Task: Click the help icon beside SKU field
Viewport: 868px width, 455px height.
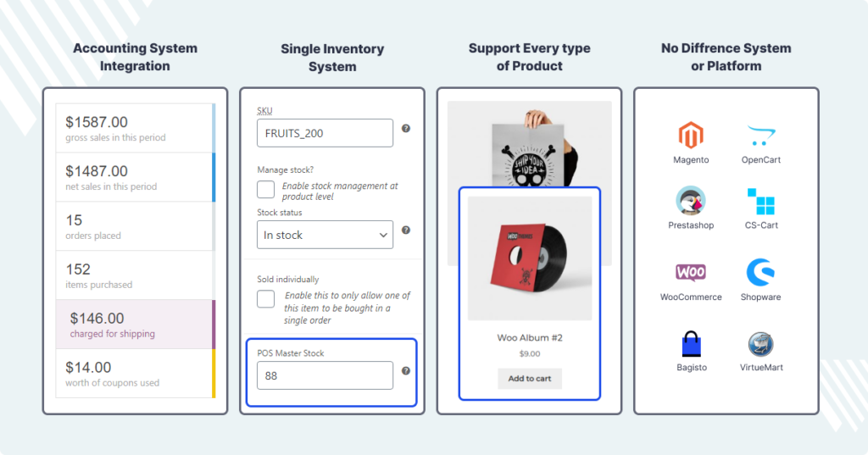Action: click(406, 129)
